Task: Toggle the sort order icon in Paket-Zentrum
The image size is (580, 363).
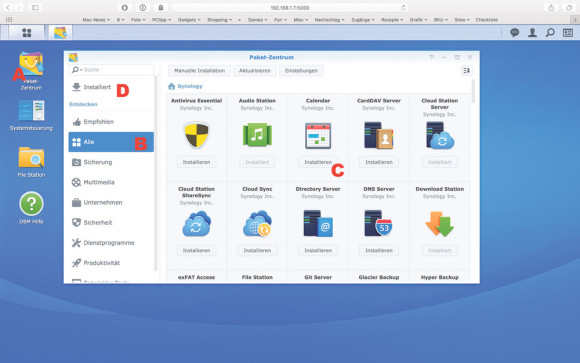Action: coord(466,70)
